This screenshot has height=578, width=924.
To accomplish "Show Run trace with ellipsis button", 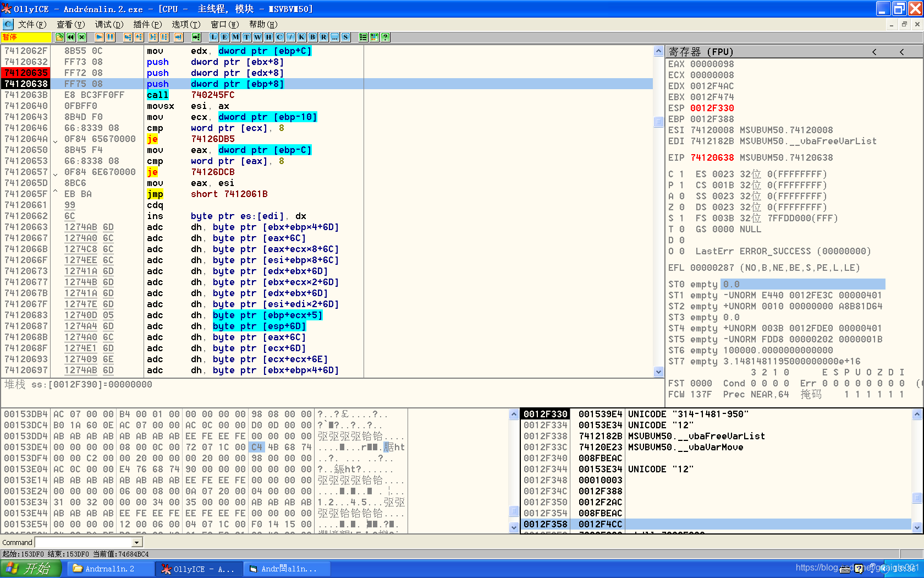I will click(x=334, y=37).
